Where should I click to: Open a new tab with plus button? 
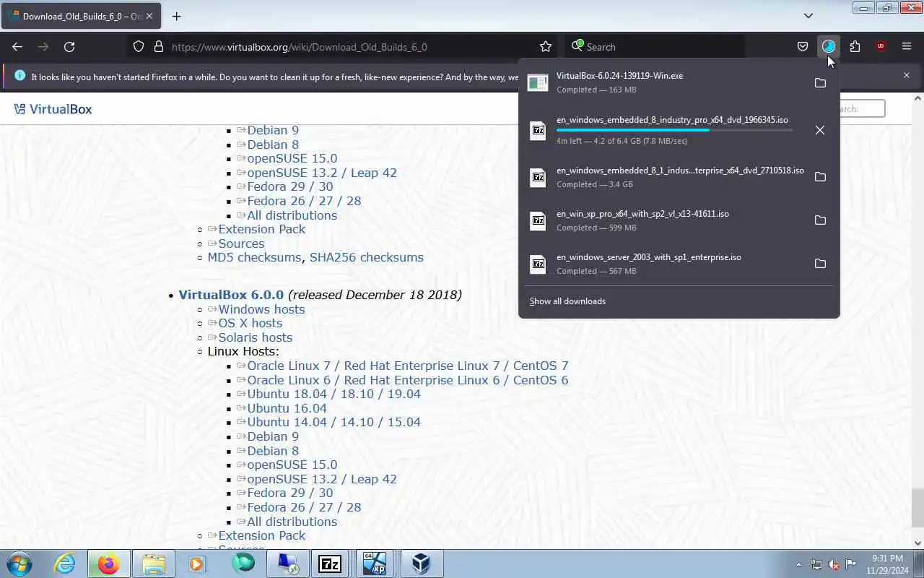[176, 16]
